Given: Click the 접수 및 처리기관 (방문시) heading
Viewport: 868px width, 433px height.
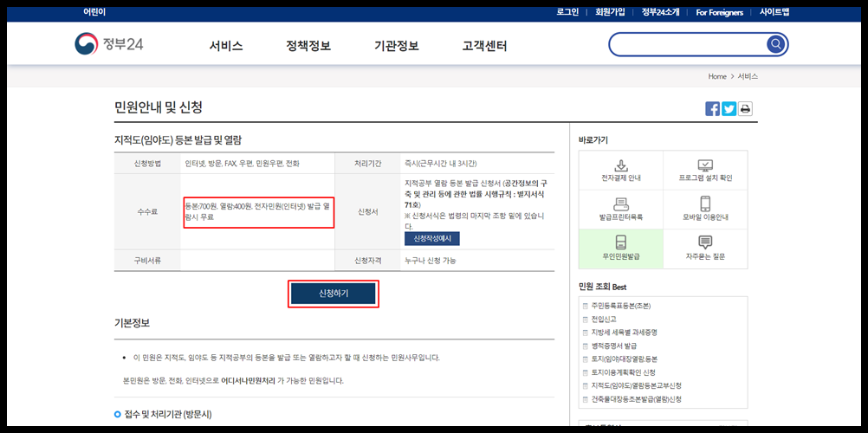Looking at the screenshot, I should (x=168, y=414).
